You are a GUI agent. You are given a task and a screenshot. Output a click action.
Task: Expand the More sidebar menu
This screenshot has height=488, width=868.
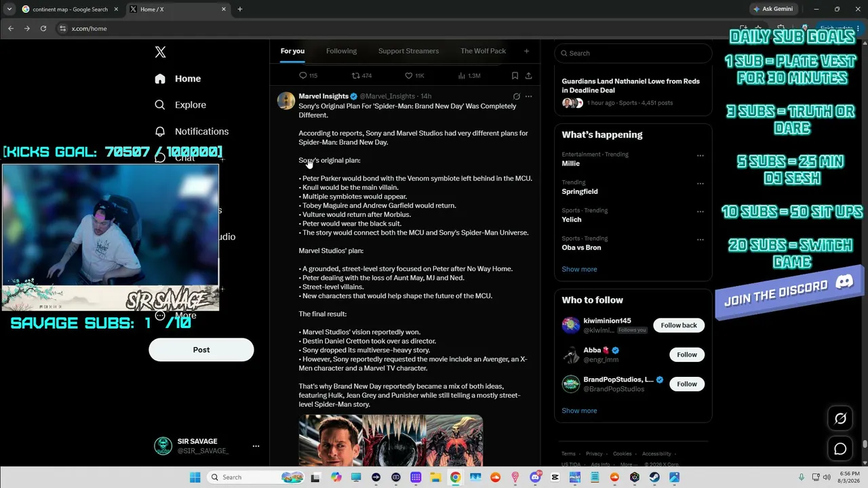click(176, 315)
